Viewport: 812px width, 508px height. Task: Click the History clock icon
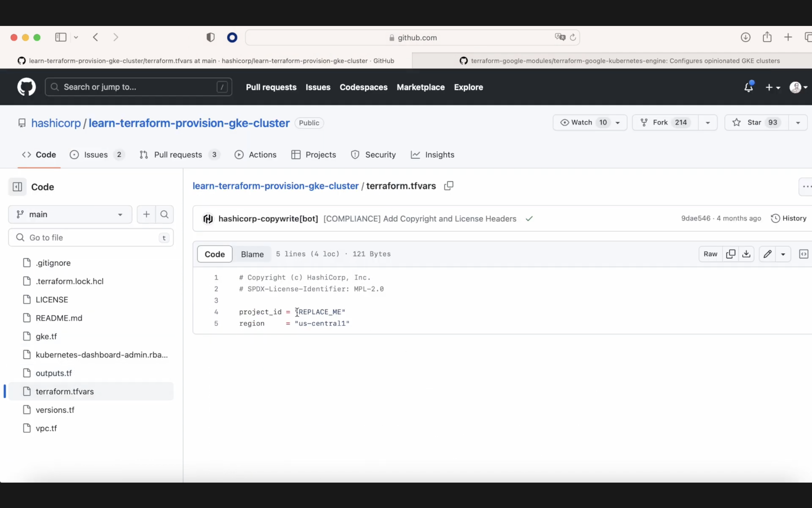point(775,218)
